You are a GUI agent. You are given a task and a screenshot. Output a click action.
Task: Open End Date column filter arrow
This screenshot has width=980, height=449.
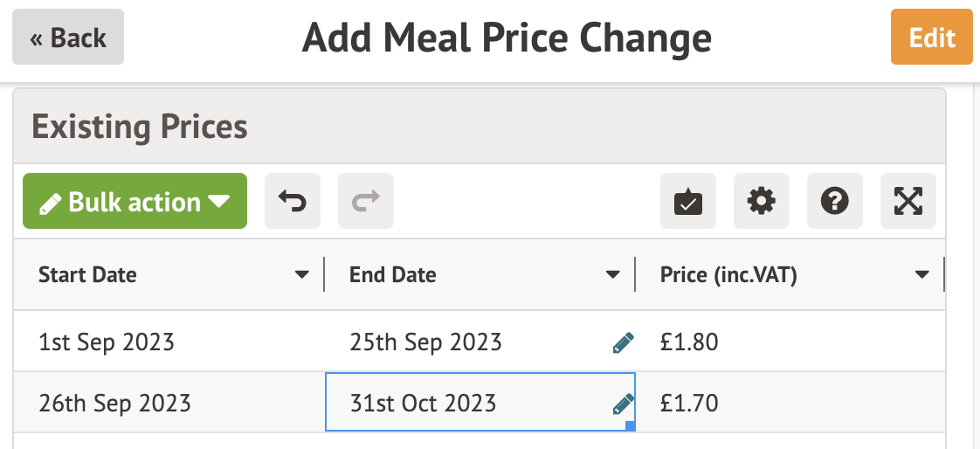pos(613,275)
